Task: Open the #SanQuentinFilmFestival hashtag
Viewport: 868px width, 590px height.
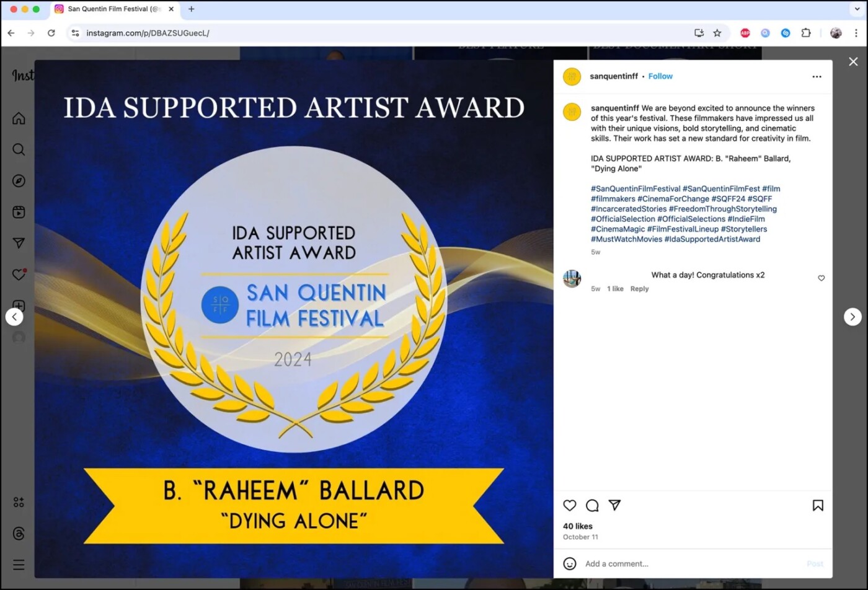Action: (635, 189)
